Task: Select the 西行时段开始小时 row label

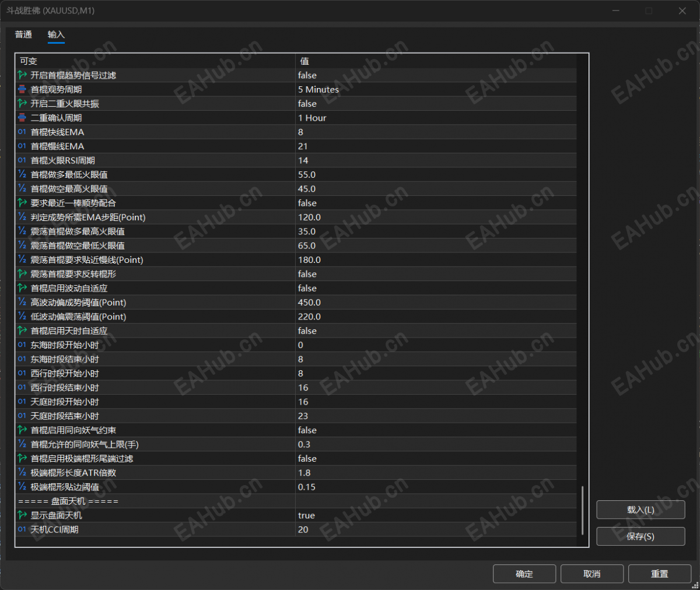Action: click(x=65, y=373)
